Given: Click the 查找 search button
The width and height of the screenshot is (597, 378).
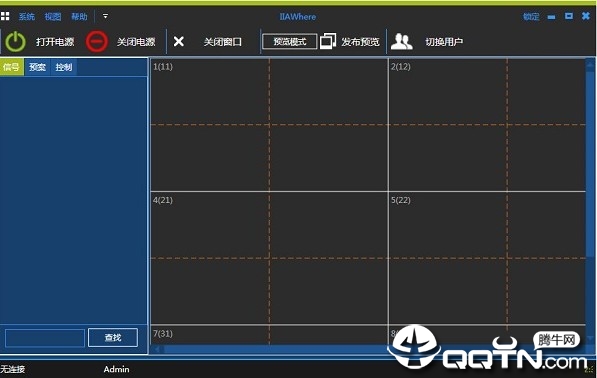Looking at the screenshot, I should point(113,338).
